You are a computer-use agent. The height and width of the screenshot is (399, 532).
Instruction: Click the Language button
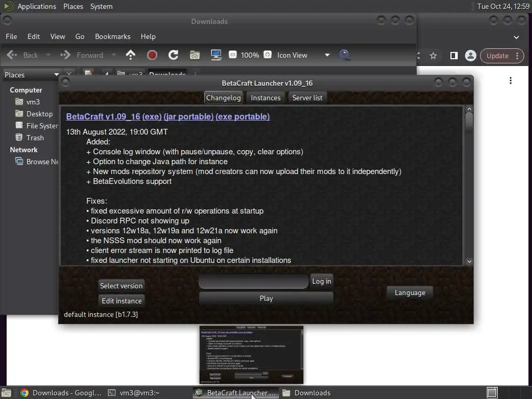(x=410, y=292)
